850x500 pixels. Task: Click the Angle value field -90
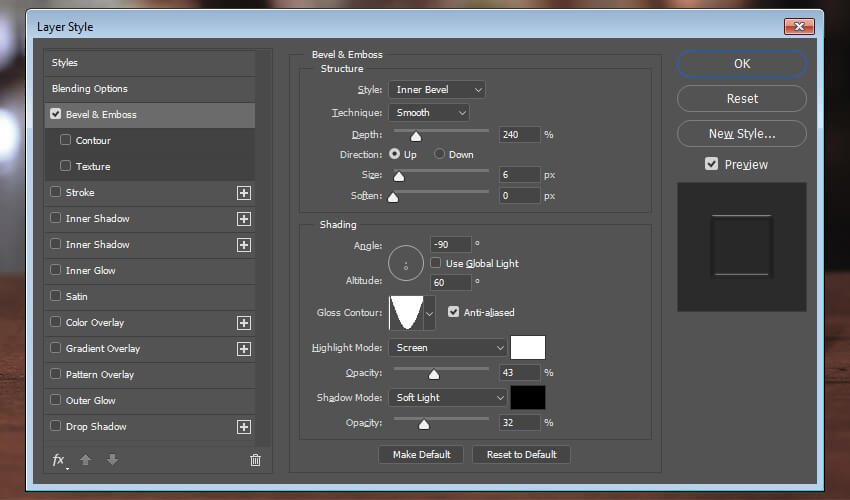[x=450, y=245]
